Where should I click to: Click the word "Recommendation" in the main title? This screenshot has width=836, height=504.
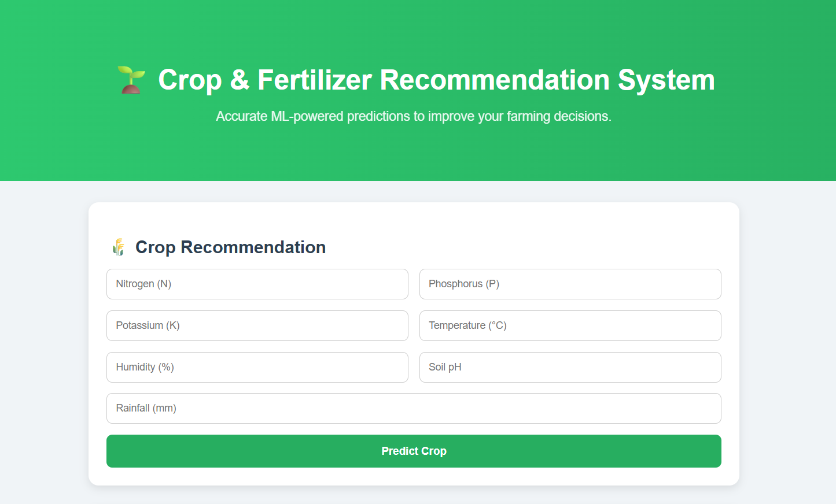click(x=495, y=80)
